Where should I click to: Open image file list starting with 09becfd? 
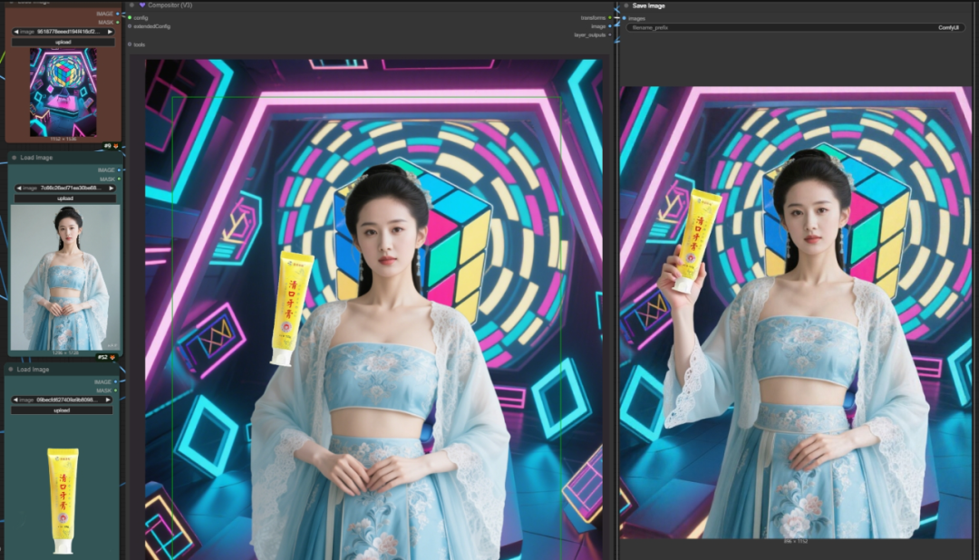[x=62, y=400]
